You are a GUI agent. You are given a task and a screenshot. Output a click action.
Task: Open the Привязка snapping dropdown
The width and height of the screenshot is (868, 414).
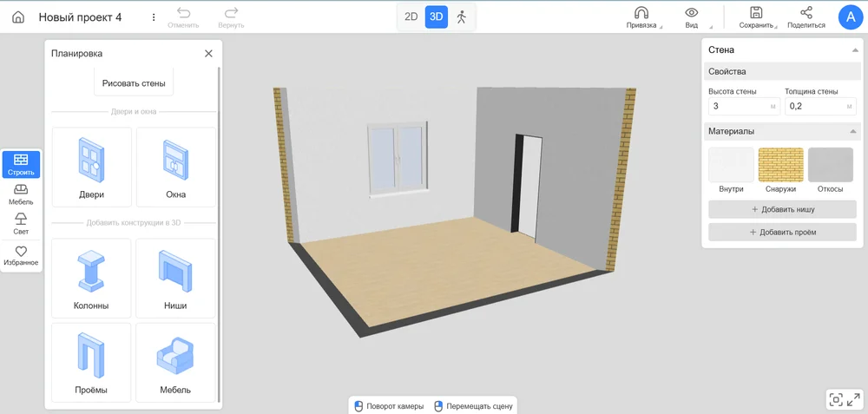coord(641,16)
